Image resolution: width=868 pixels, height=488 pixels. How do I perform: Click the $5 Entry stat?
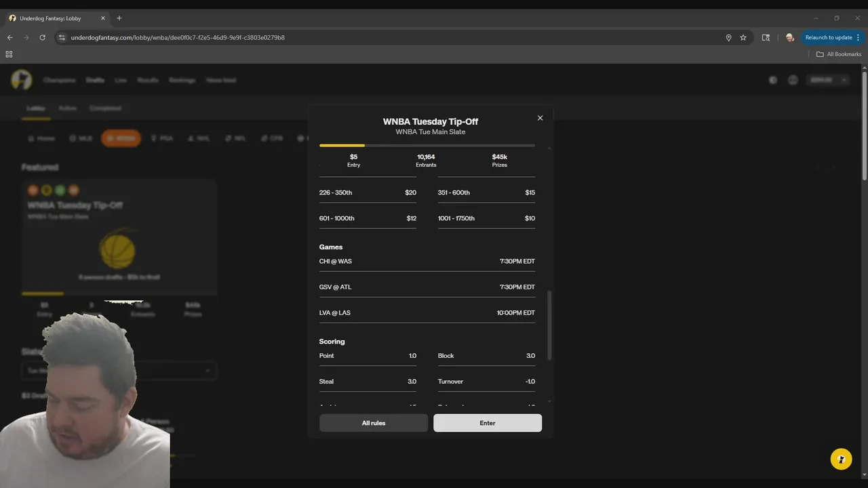(x=353, y=161)
